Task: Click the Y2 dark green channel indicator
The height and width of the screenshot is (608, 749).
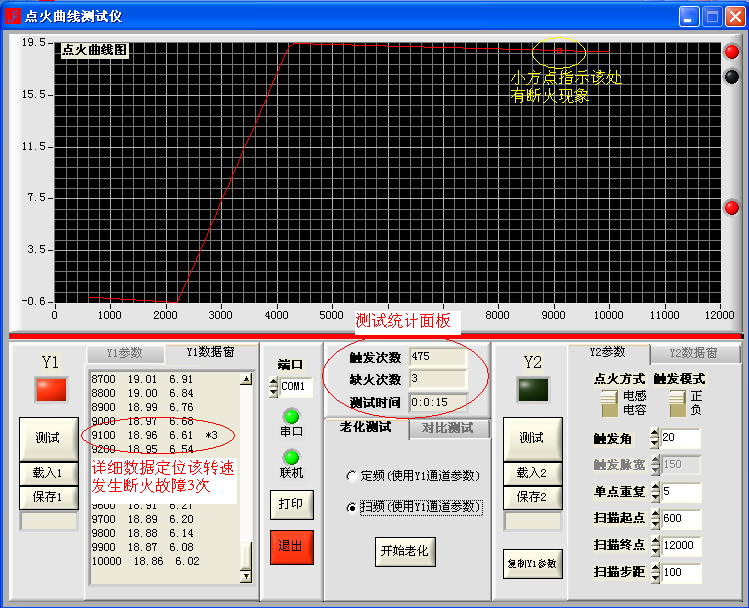Action: pos(533,389)
